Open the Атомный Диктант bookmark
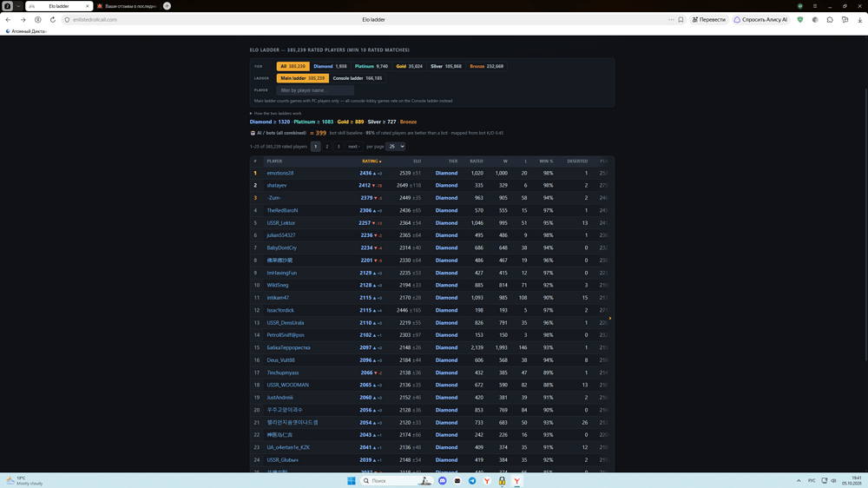 pos(26,31)
